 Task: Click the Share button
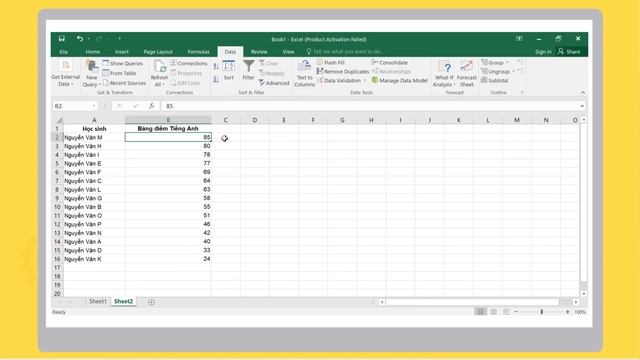(569, 52)
